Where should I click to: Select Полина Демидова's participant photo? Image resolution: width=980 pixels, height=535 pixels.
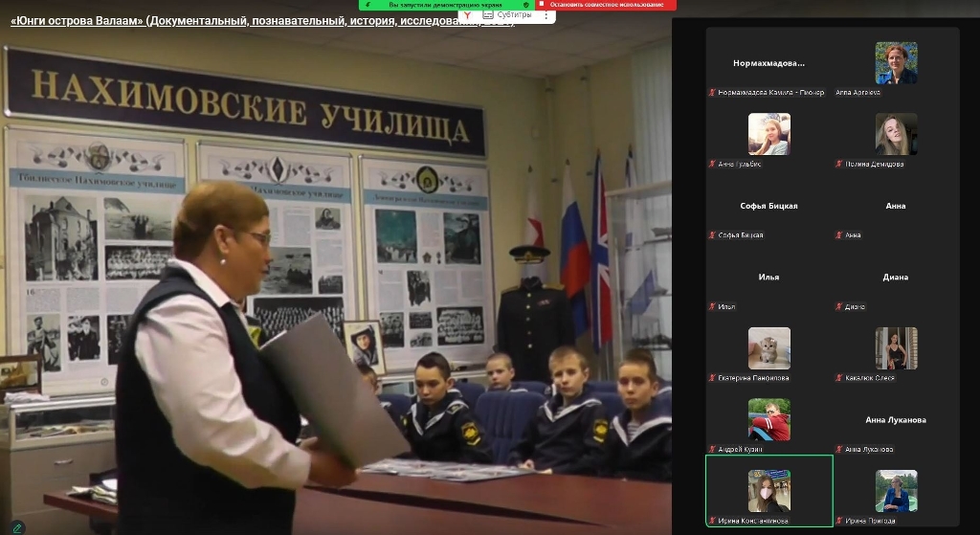point(896,134)
